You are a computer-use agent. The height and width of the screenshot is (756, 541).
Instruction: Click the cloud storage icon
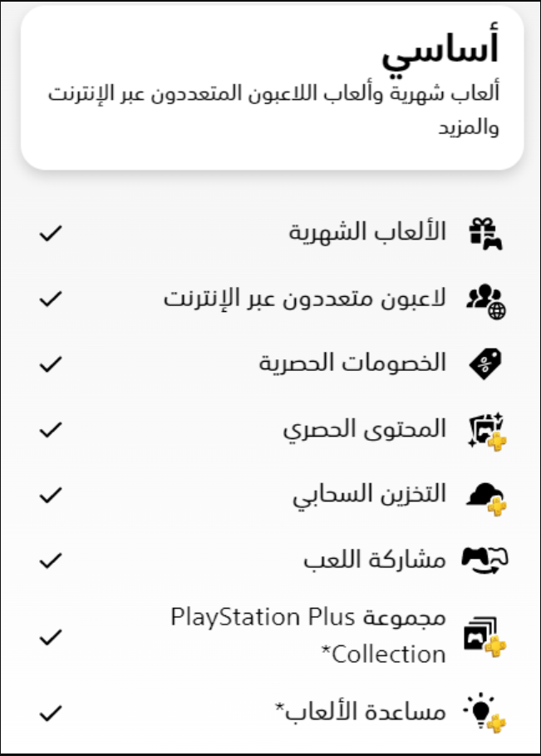pyautogui.click(x=486, y=498)
